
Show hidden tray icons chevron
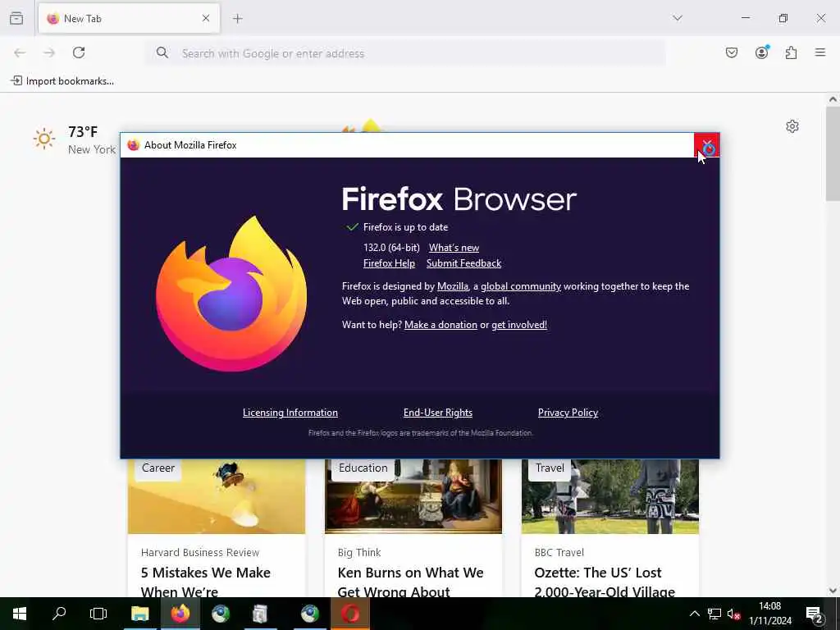coord(694,614)
